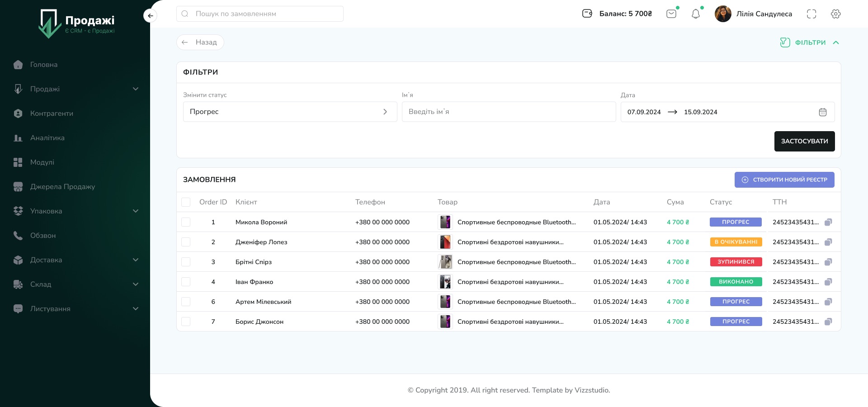This screenshot has height=407, width=868.
Task: Click ЗАСТОСУВАТИ to apply filters
Action: click(x=804, y=141)
